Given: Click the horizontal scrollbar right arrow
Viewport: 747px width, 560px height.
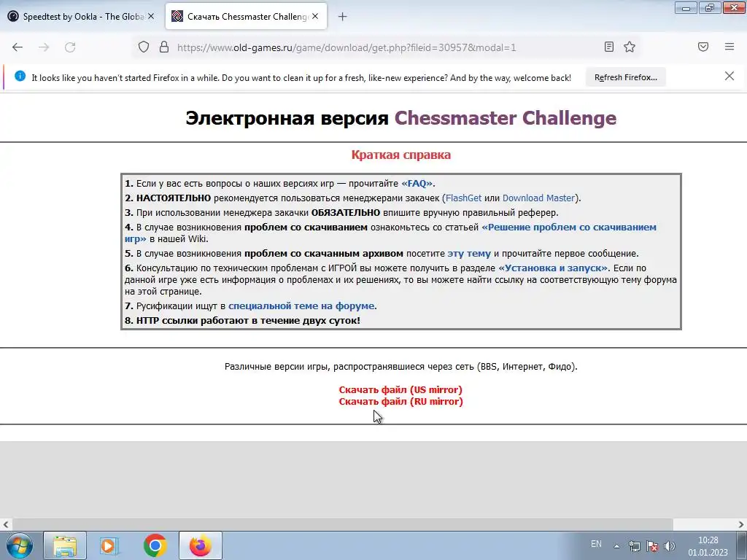Looking at the screenshot, I should pyautogui.click(x=741, y=524).
